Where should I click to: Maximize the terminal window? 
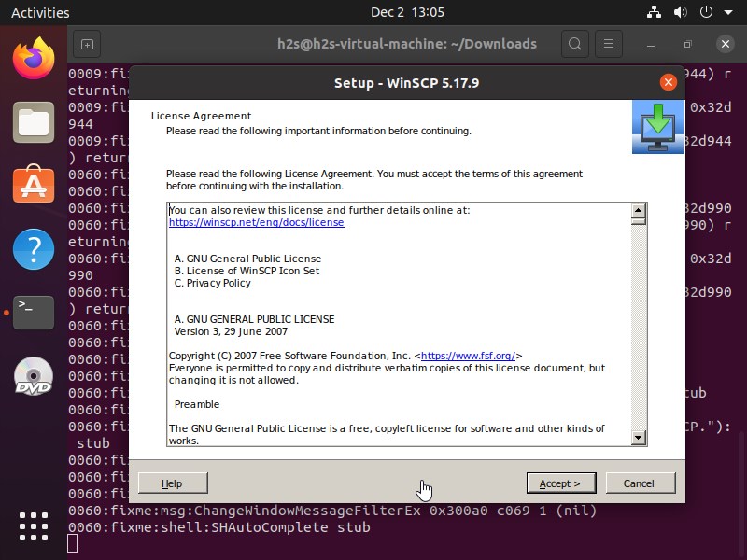(687, 44)
